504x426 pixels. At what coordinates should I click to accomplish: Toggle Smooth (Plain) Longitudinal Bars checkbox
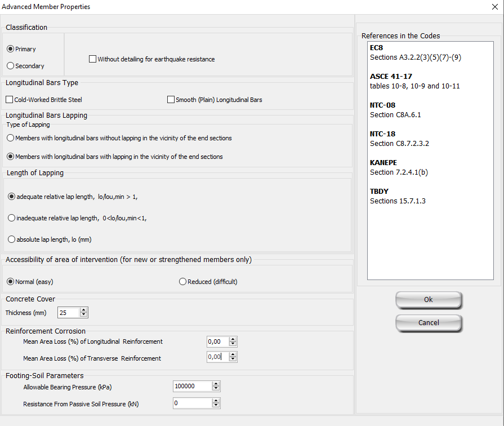coord(171,100)
